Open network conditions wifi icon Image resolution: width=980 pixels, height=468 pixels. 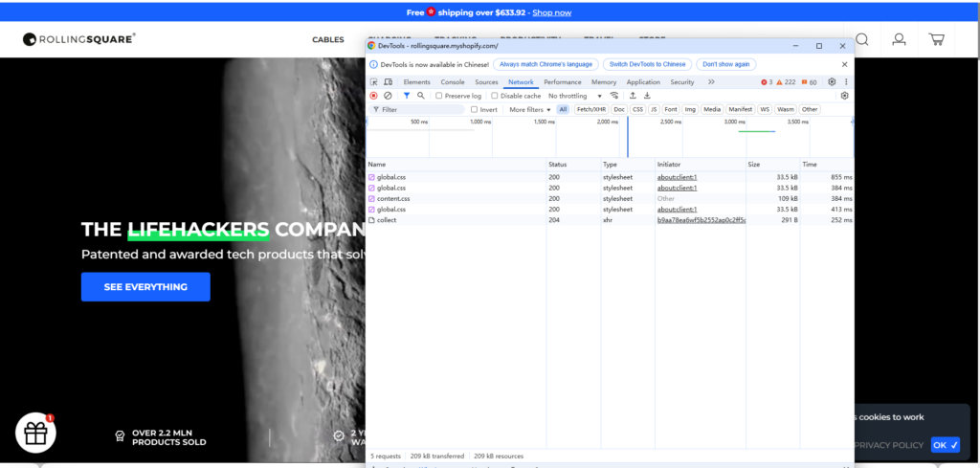pyautogui.click(x=614, y=96)
